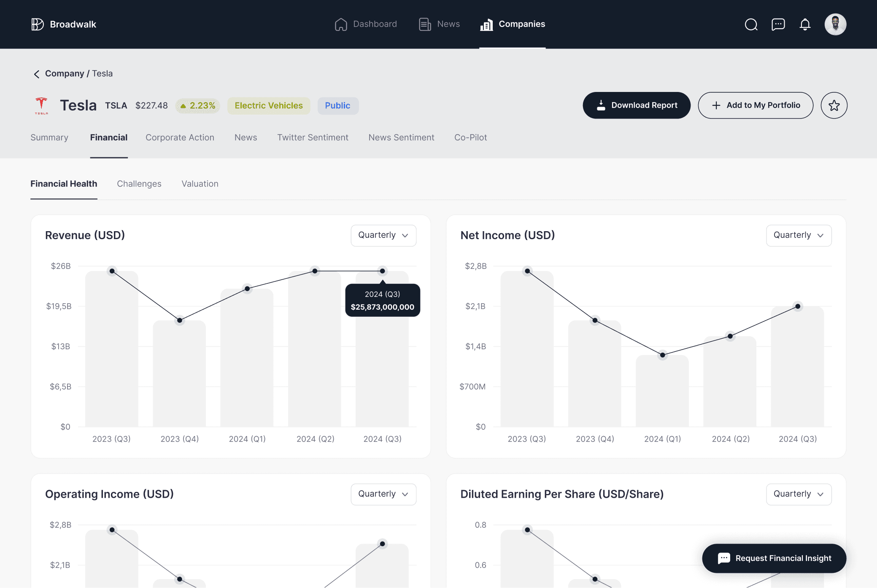Open Diluted Earning Per Share Quarterly dropdown

799,494
